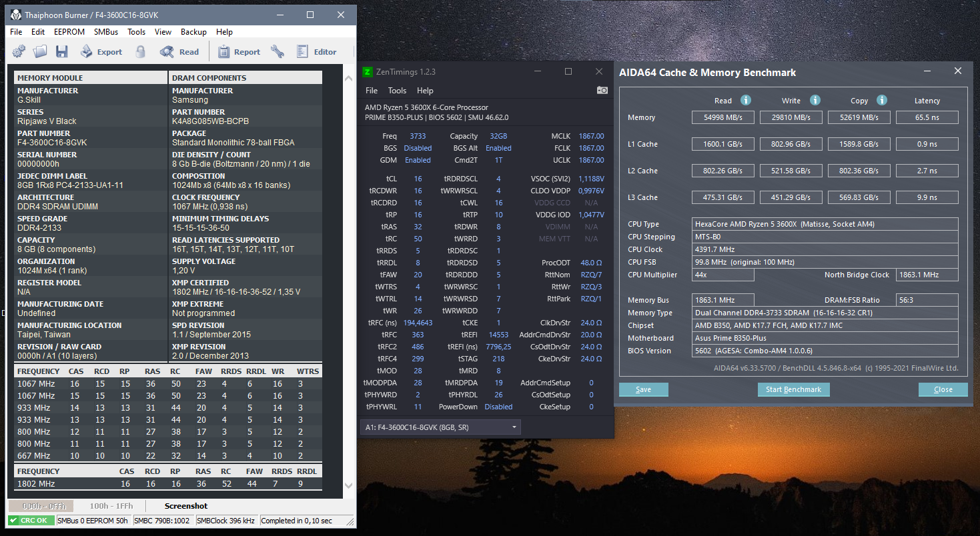Click the Thaiphoon Burner title bar app icon
This screenshot has height=536, width=980.
coord(16,15)
